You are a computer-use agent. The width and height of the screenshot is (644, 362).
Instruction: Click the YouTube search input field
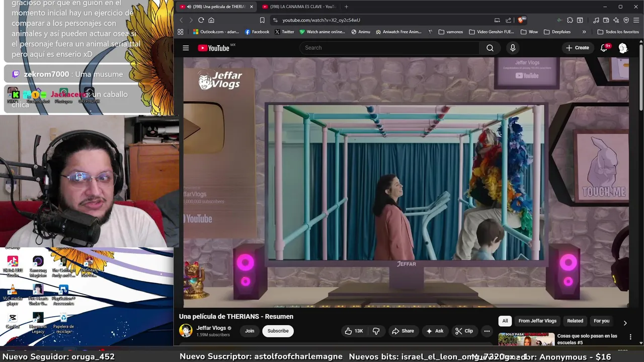[x=389, y=48]
